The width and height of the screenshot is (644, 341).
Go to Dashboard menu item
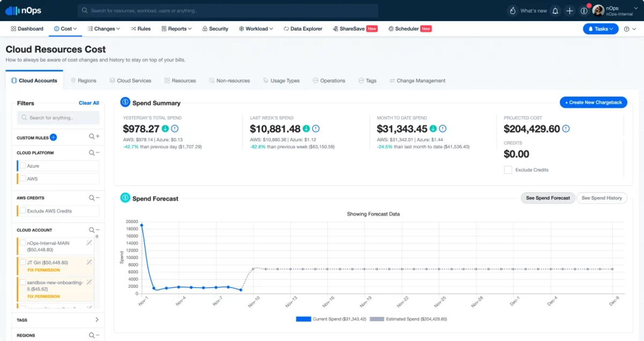tap(27, 29)
